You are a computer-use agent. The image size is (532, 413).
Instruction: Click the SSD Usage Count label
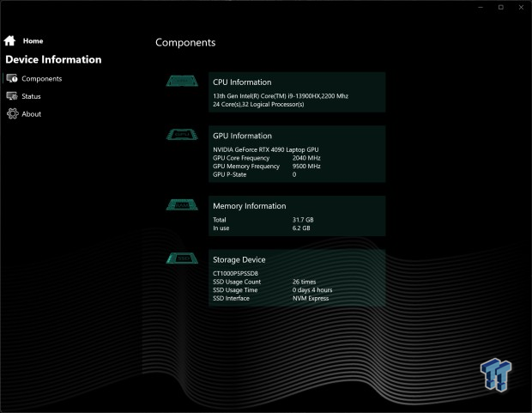[x=237, y=282]
